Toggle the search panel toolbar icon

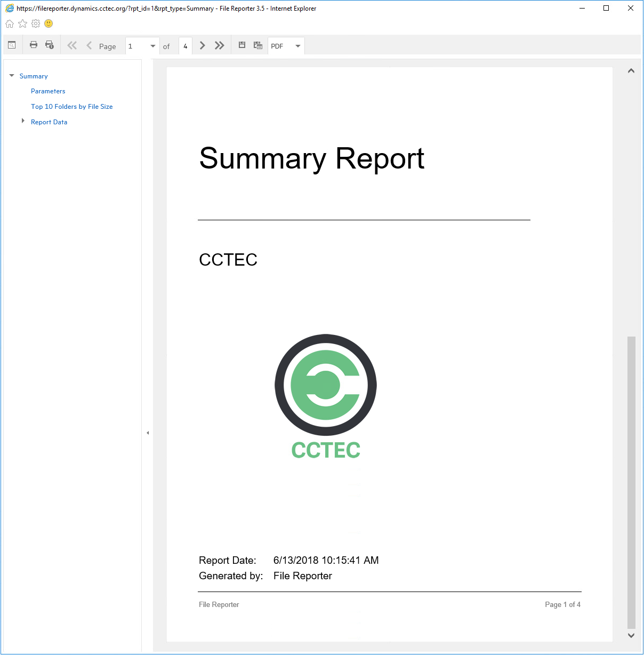click(12, 45)
